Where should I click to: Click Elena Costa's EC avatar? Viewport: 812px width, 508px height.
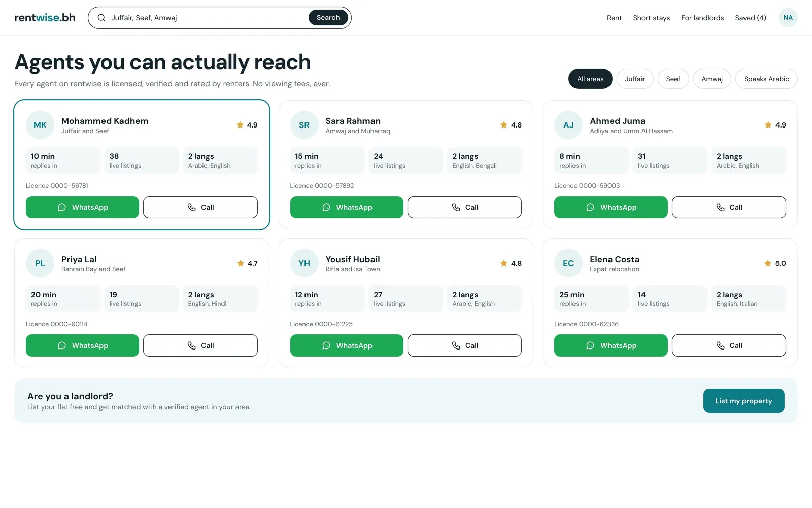(x=568, y=263)
